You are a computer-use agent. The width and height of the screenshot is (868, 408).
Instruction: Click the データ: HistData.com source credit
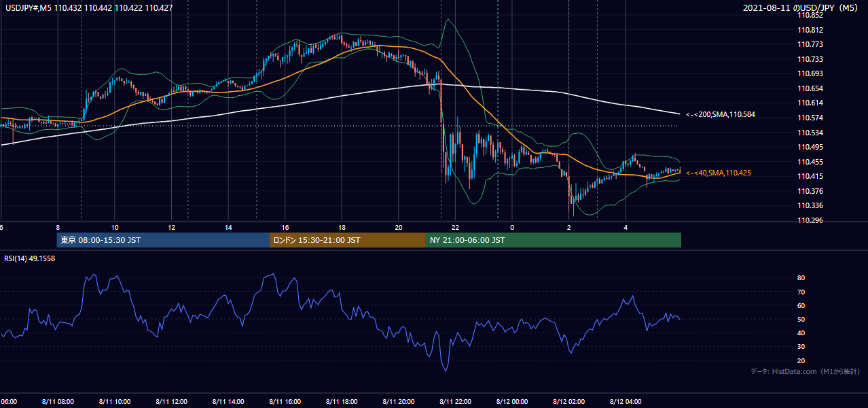(806, 371)
